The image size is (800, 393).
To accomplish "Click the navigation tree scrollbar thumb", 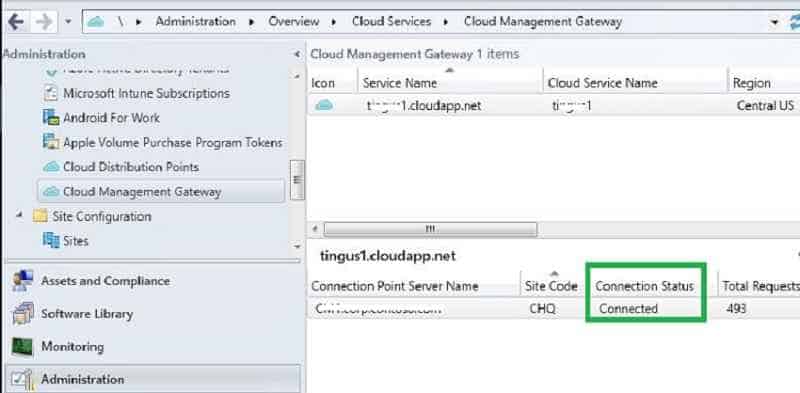I will [297, 180].
